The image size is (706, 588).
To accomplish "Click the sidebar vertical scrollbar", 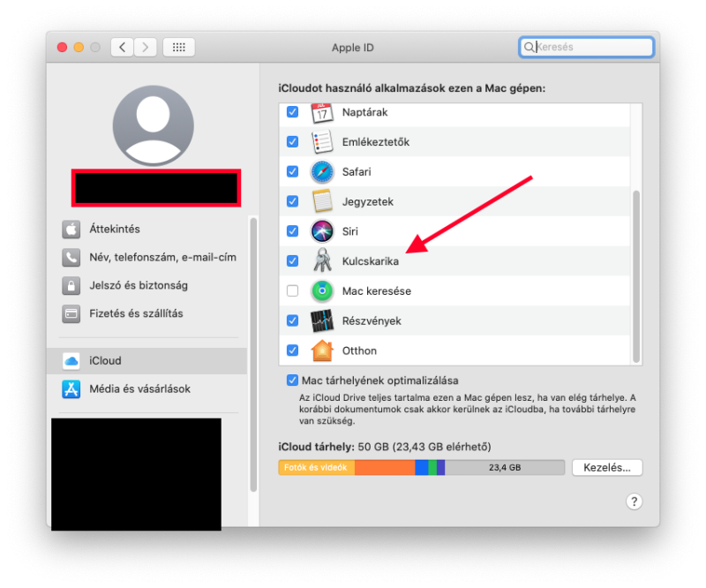I will 253,355.
